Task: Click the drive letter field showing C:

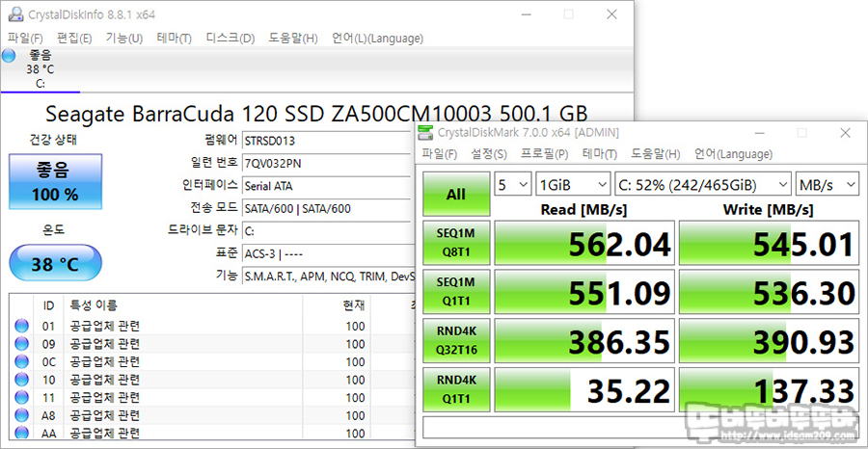Action: pos(328,230)
